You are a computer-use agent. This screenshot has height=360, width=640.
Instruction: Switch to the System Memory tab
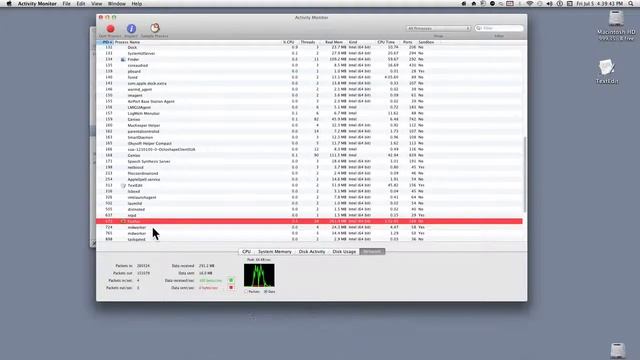[275, 251]
